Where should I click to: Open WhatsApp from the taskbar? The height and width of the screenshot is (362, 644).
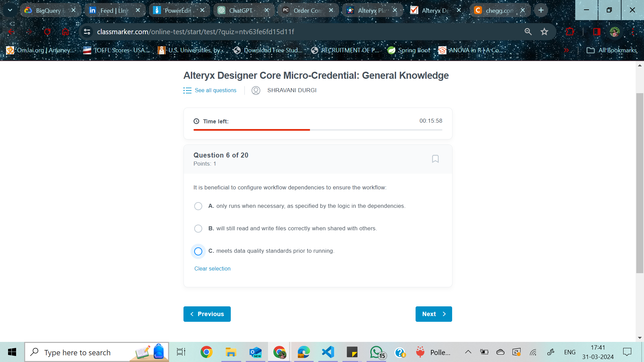(376, 352)
